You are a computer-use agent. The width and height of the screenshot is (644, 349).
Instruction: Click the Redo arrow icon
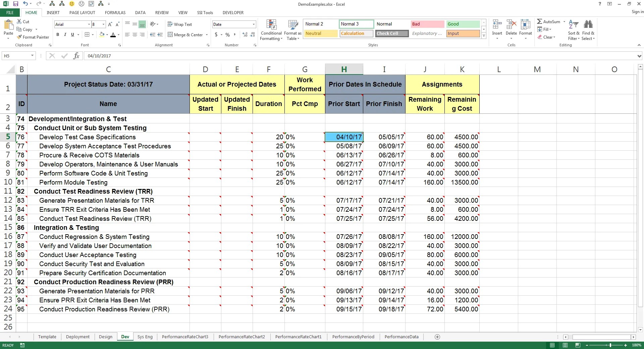(38, 4)
